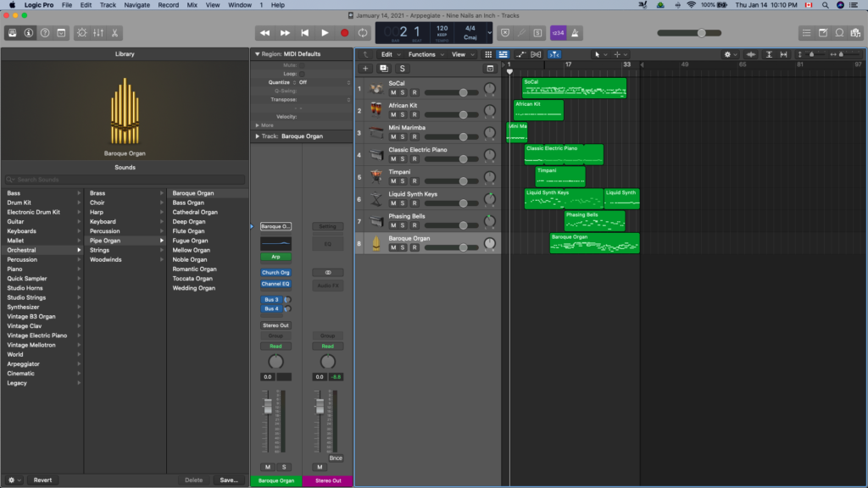The width and height of the screenshot is (868, 488).
Task: Show Smart Controls button
Action: 82,33
